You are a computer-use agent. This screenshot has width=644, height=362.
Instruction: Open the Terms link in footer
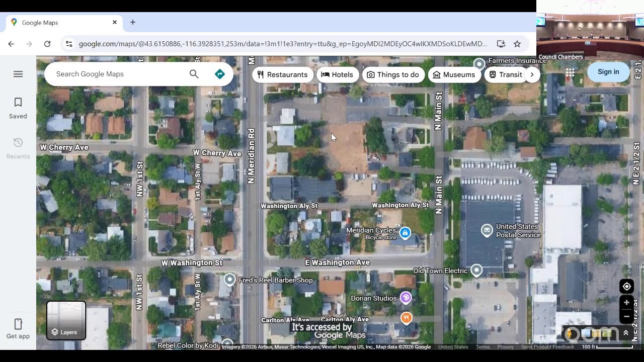(x=482, y=347)
